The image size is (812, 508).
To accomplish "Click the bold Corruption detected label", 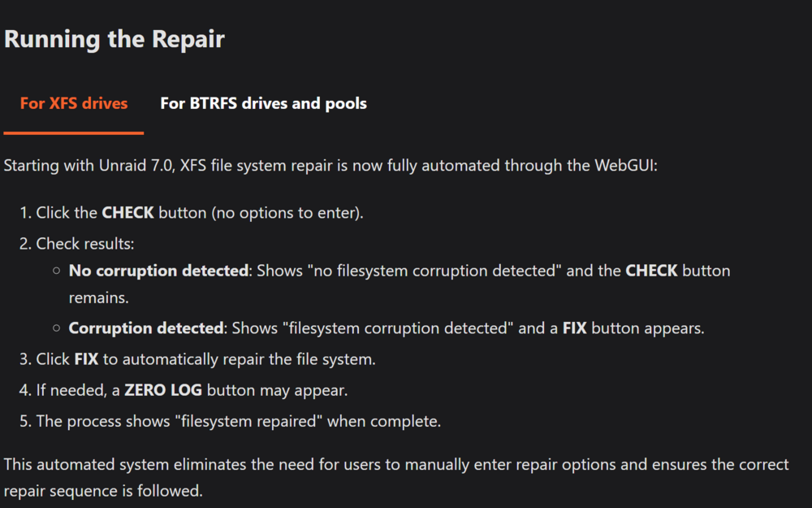I will click(x=146, y=328).
